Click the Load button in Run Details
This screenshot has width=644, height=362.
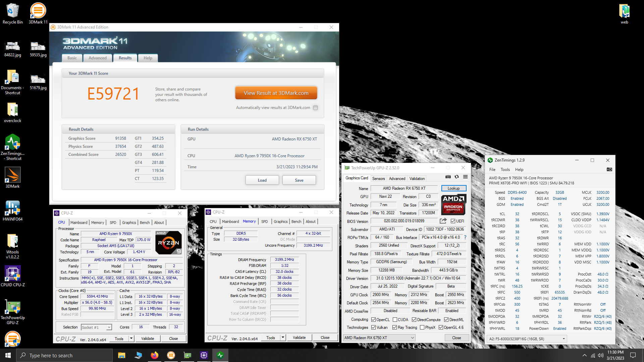click(x=262, y=180)
